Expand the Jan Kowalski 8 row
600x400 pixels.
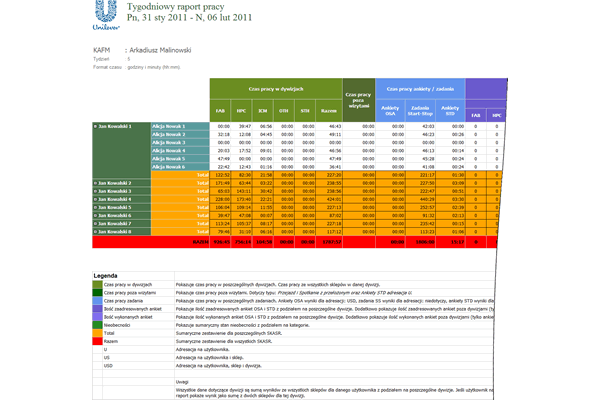pos(95,232)
